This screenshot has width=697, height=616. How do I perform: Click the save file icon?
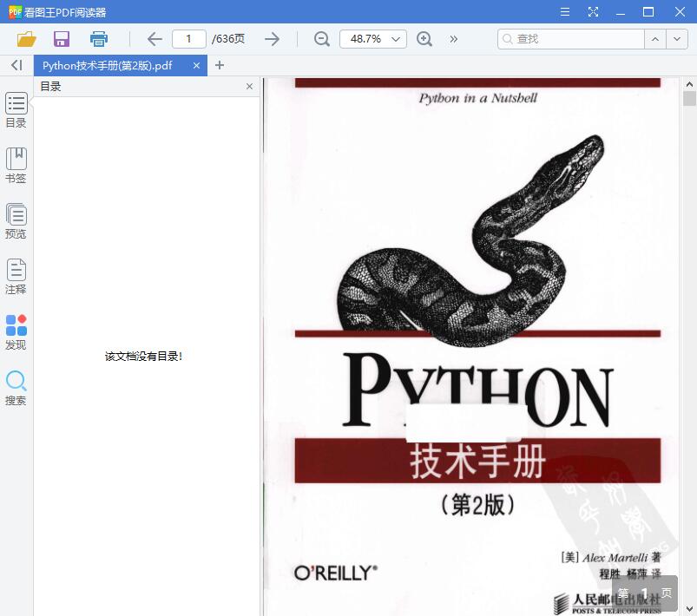(x=61, y=39)
